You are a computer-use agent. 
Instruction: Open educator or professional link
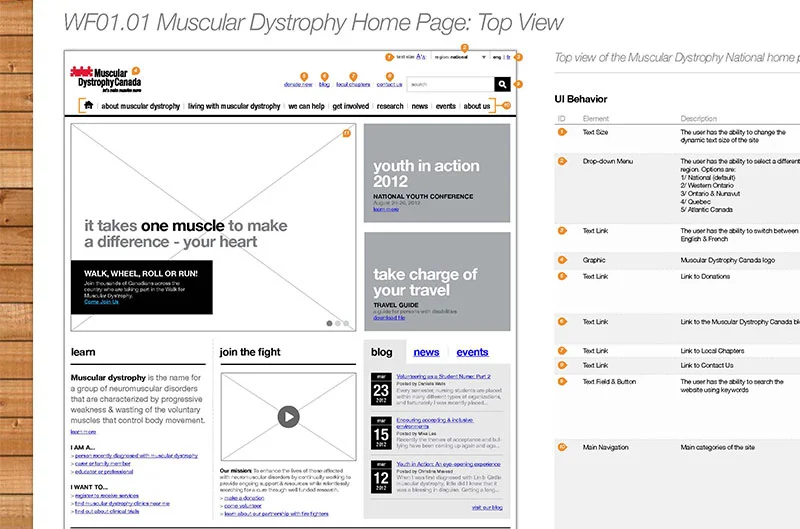tap(104, 472)
